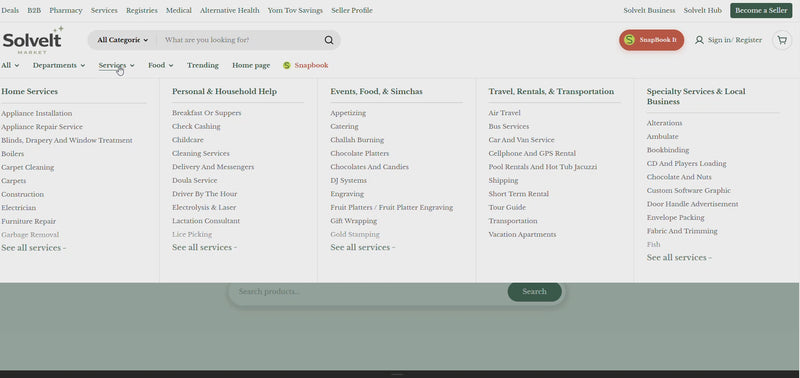Image resolution: width=800 pixels, height=378 pixels.
Task: Click the green Search button
Action: click(534, 292)
